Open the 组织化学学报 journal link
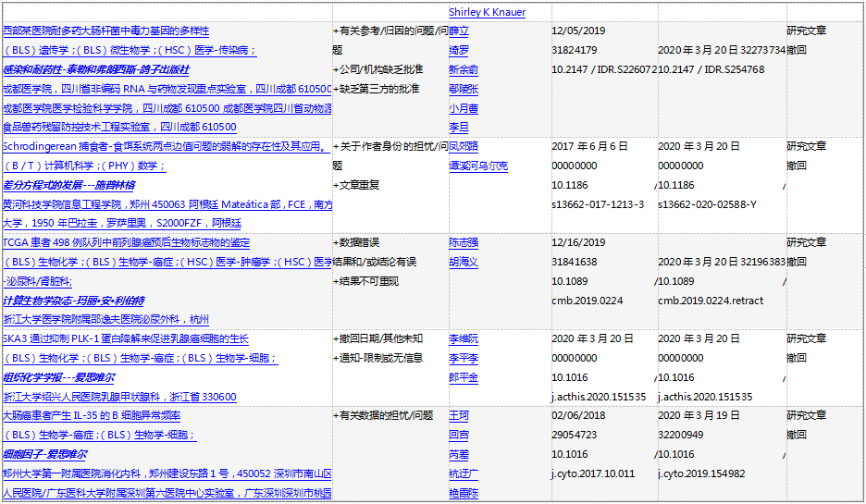 pyautogui.click(x=59, y=377)
